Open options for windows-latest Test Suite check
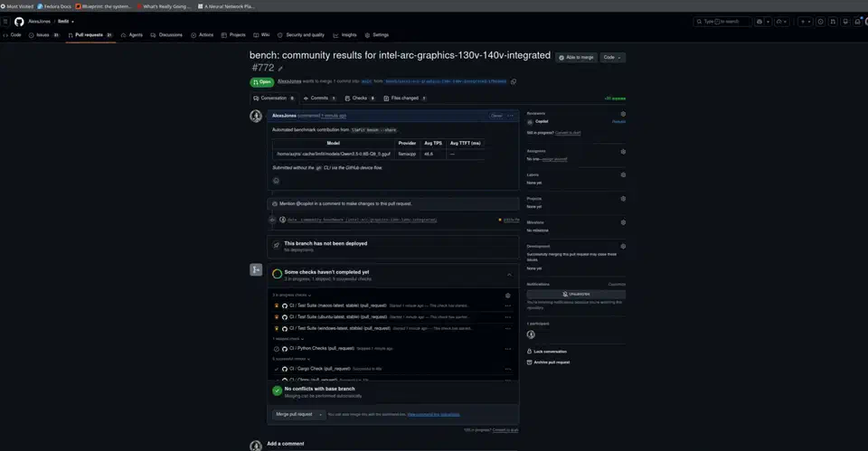868x451 pixels. point(507,329)
